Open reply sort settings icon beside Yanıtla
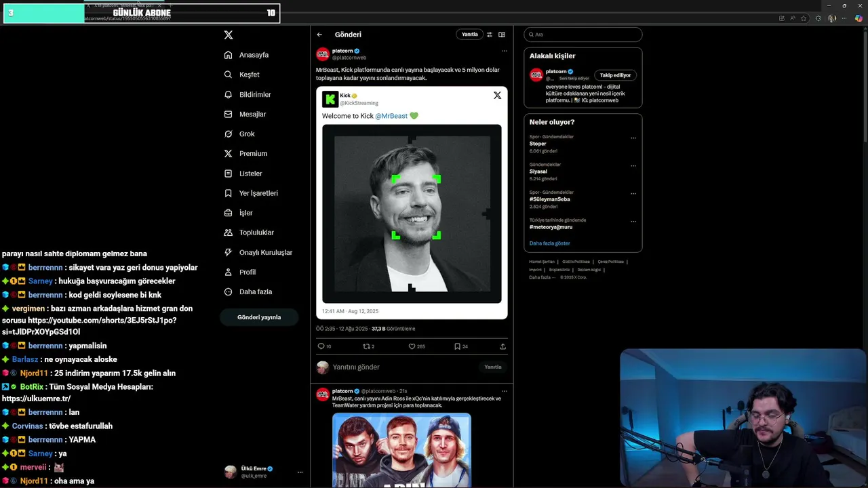This screenshot has height=488, width=868. tap(490, 35)
